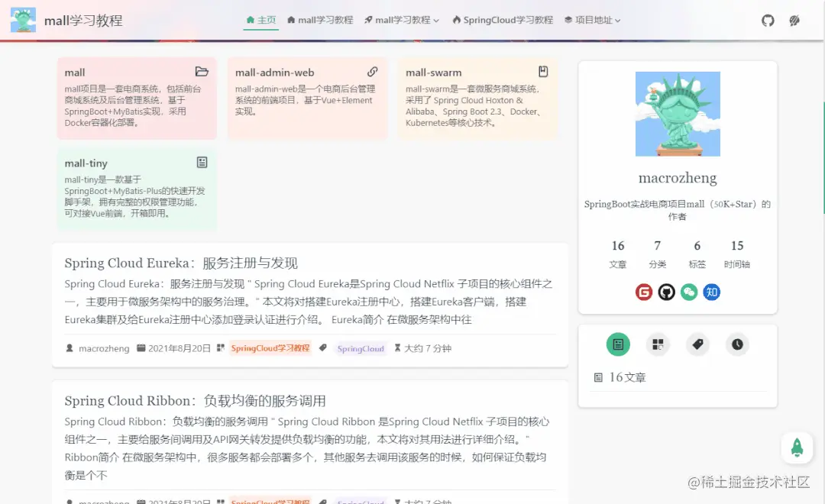This screenshot has height=504, width=825.
Task: Click bookmark icon on mall-swarm card
Action: point(543,72)
